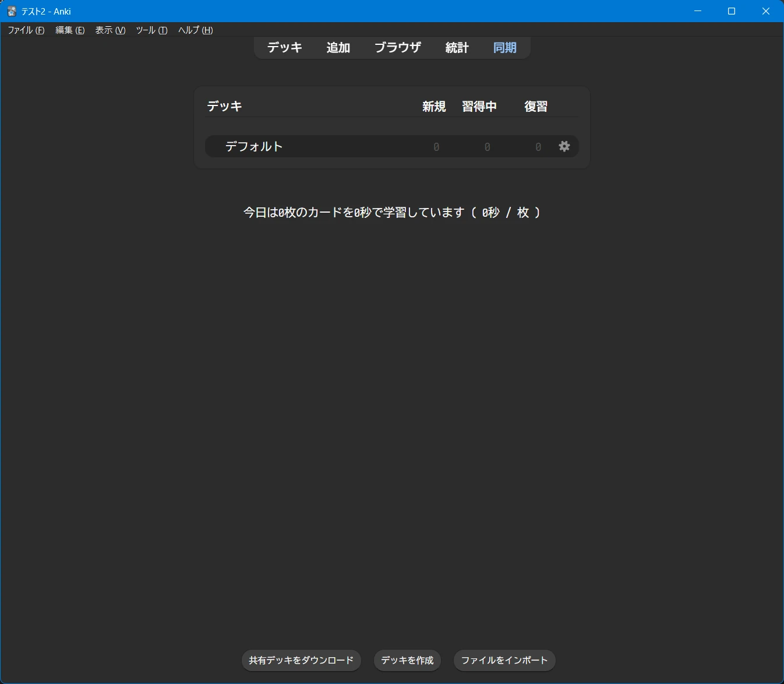Open the ツール menu
The image size is (784, 684).
tap(151, 30)
